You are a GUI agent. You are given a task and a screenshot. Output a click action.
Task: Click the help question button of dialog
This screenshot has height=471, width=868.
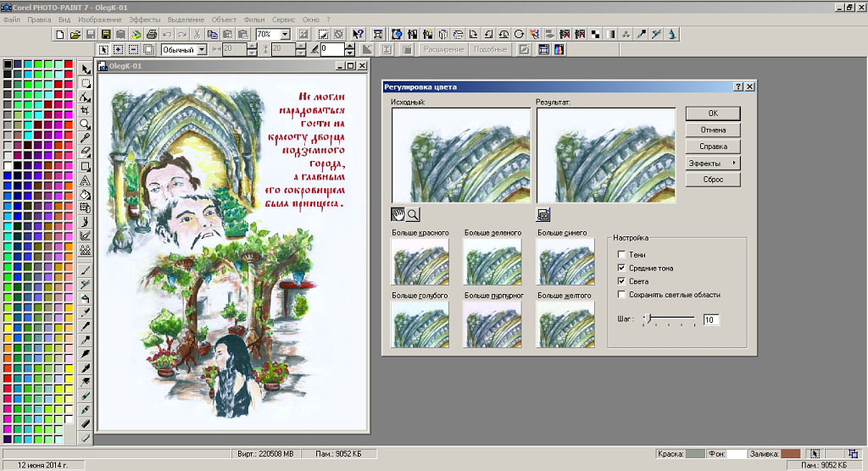738,87
